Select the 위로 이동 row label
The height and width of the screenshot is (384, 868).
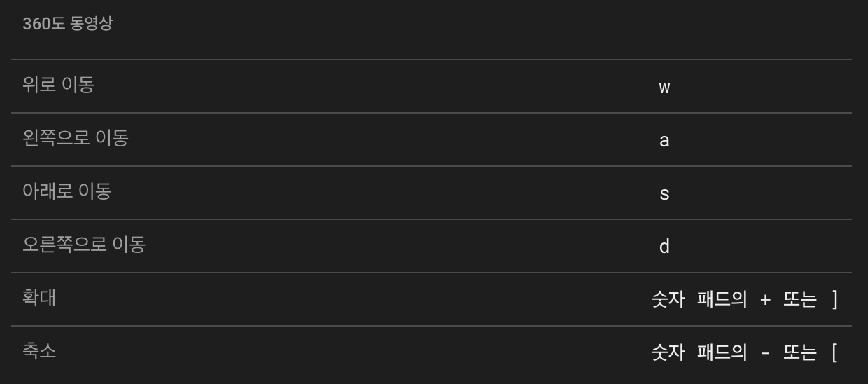tap(58, 85)
